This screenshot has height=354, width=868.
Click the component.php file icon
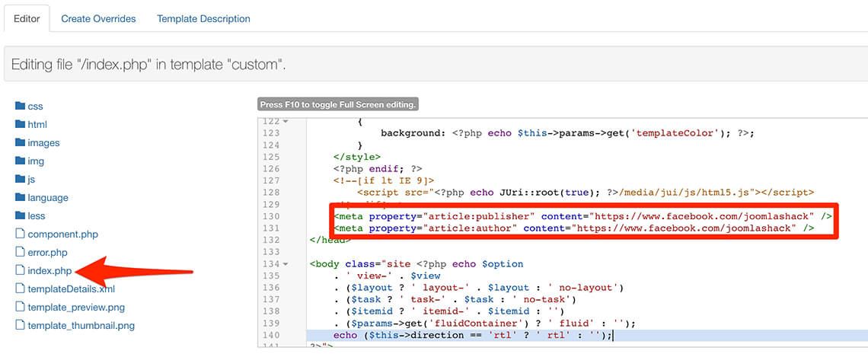click(21, 234)
